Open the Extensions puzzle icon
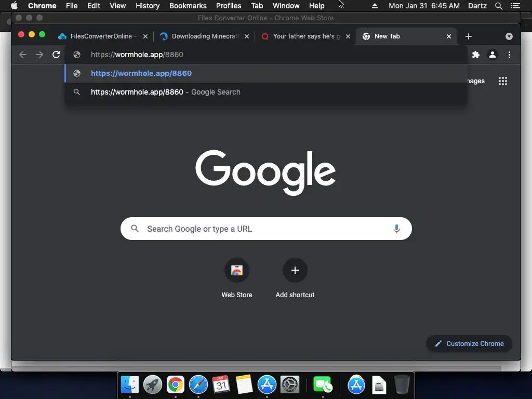 (x=476, y=55)
